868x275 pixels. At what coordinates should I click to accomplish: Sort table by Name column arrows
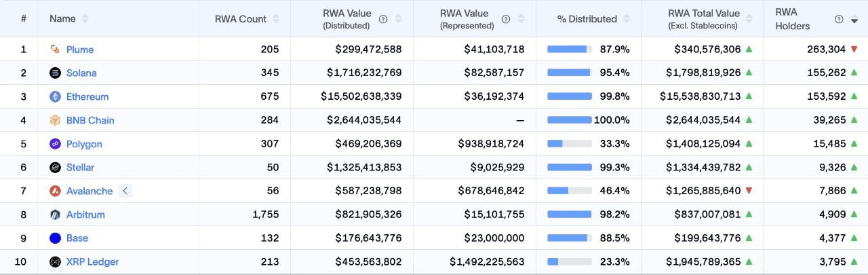pos(85,19)
